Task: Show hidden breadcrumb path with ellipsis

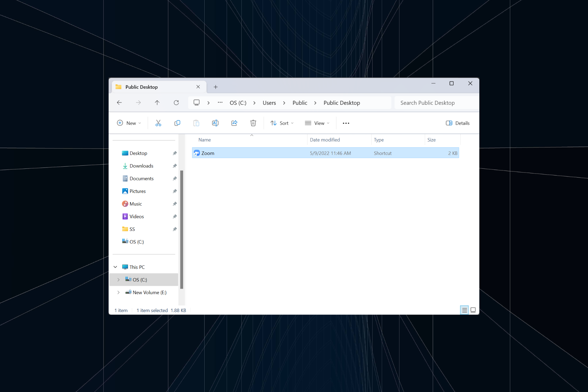Action: point(220,103)
